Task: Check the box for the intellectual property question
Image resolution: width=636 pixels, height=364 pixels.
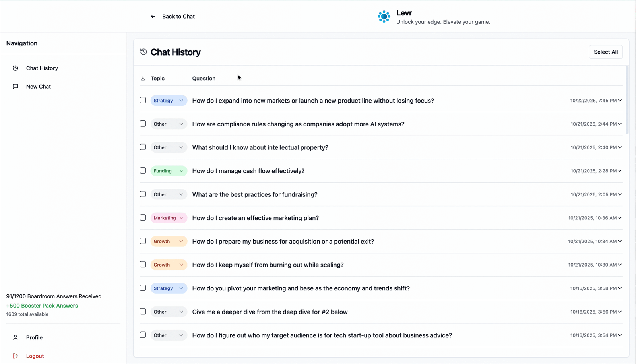Action: (143, 147)
